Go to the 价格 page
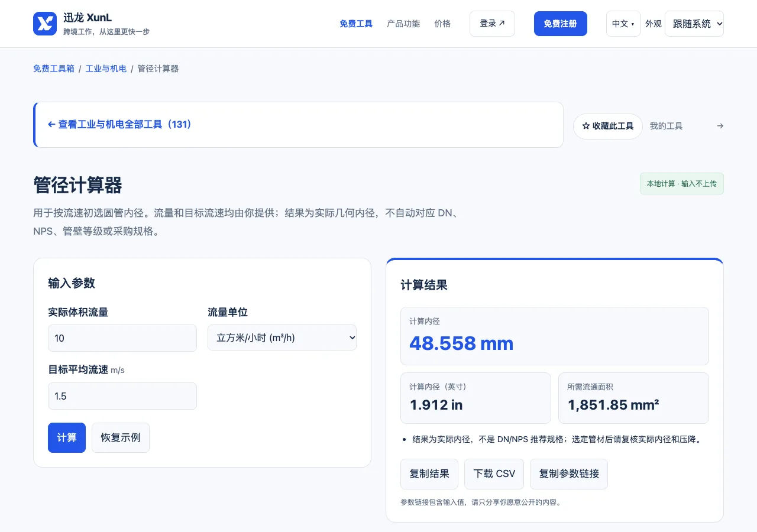The image size is (757, 532). click(442, 24)
